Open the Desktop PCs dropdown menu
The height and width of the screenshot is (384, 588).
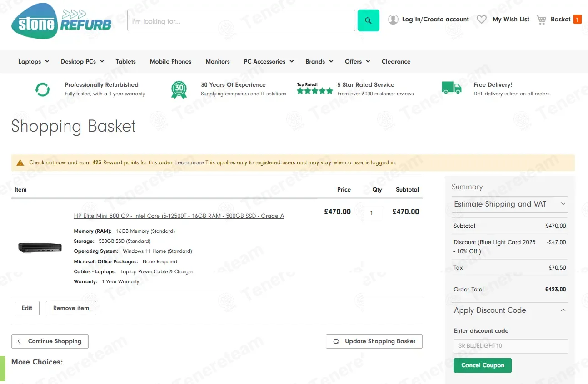click(x=83, y=62)
